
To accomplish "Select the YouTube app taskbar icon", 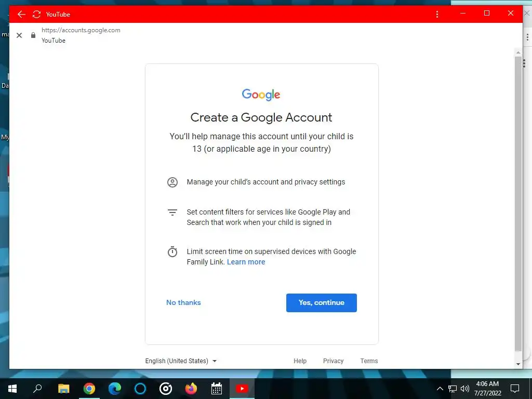I will coord(242,389).
